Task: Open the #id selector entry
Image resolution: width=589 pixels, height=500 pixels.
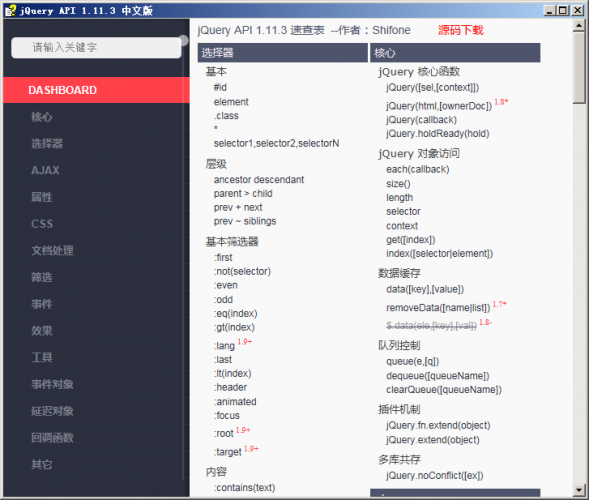Action: coord(220,88)
